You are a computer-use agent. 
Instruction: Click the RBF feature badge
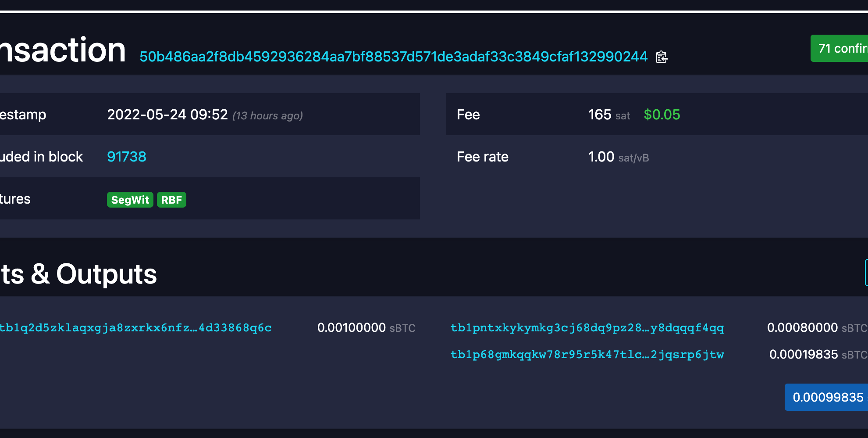coord(171,200)
